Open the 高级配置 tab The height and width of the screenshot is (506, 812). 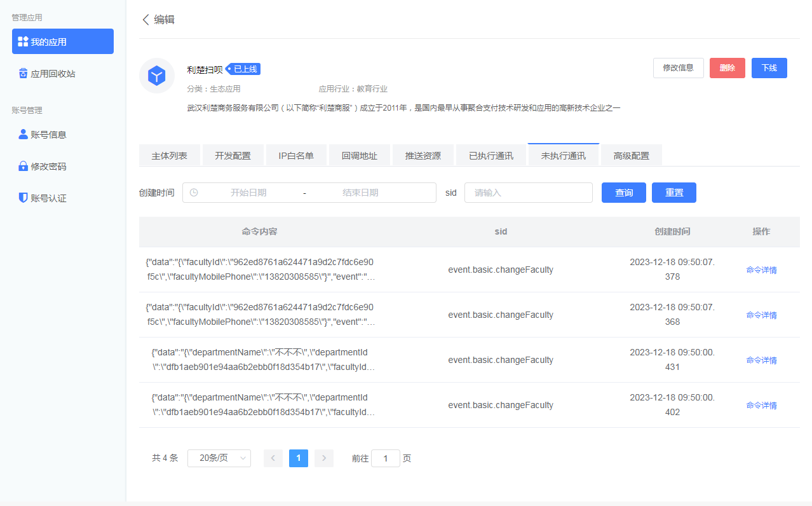pos(631,154)
